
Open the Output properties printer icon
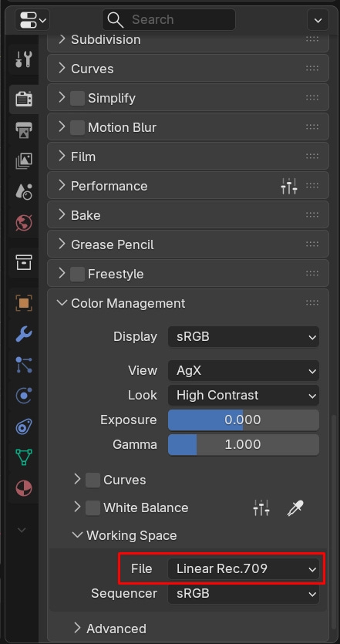(24, 130)
